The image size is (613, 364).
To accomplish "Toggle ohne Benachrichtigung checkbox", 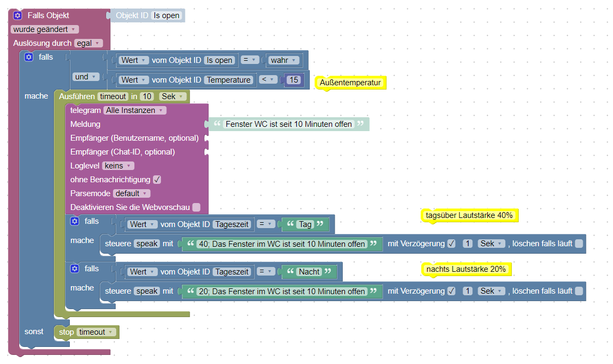I will pos(157,180).
